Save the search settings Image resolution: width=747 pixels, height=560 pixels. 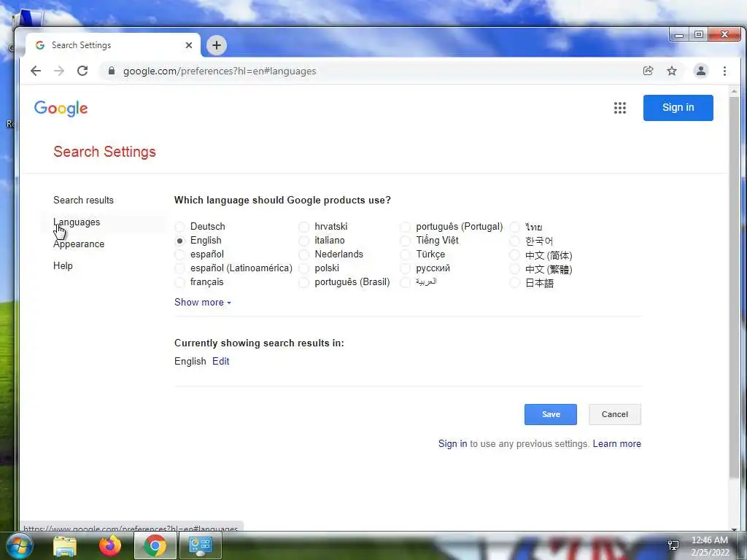click(551, 414)
